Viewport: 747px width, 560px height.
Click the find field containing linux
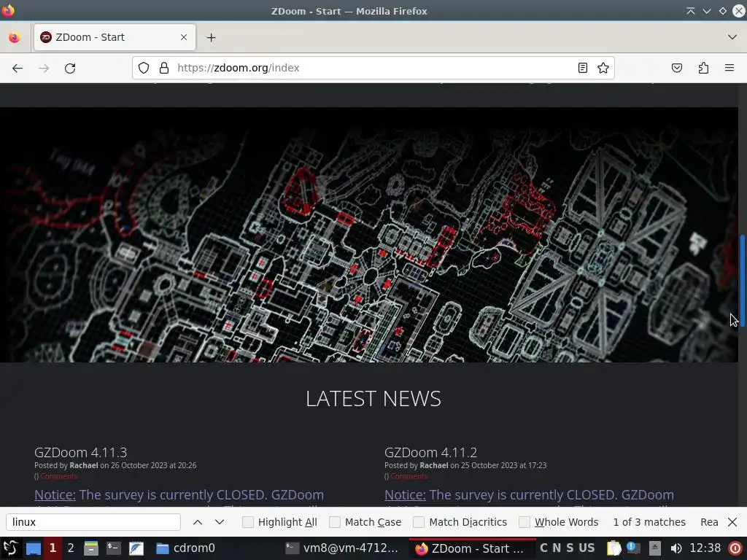click(93, 522)
